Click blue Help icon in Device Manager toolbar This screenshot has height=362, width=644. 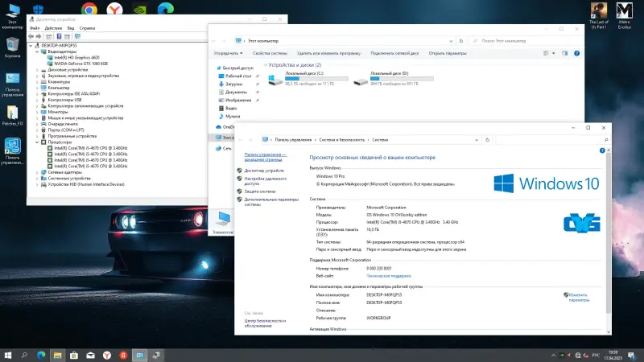59,36
